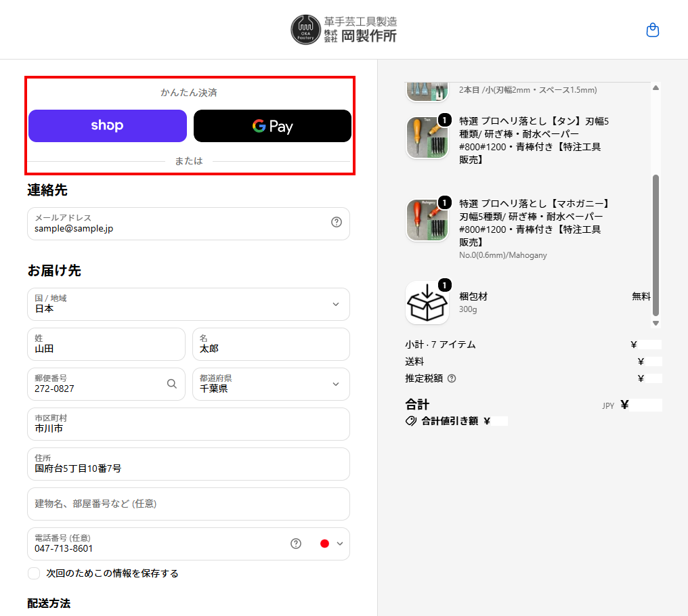Click the 市区町村 city field

(188, 424)
